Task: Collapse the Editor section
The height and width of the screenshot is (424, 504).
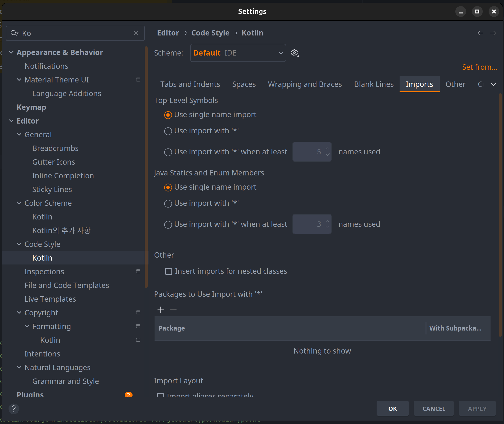Action: pyautogui.click(x=11, y=121)
